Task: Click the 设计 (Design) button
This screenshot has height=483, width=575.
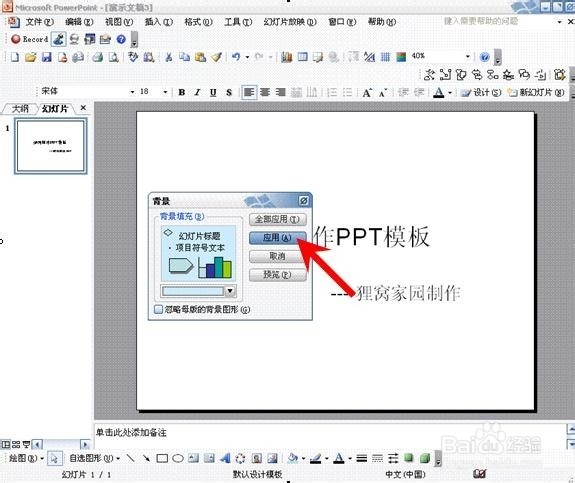Action: [x=481, y=92]
